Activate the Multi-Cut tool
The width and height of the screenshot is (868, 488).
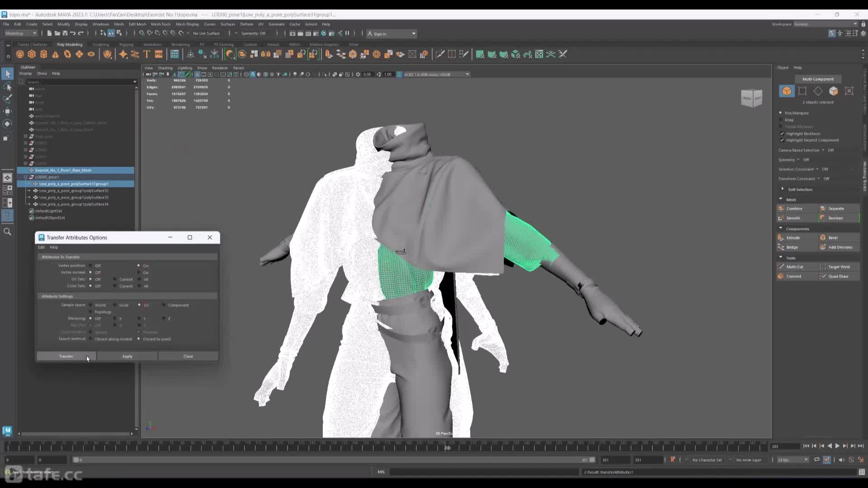(x=797, y=267)
